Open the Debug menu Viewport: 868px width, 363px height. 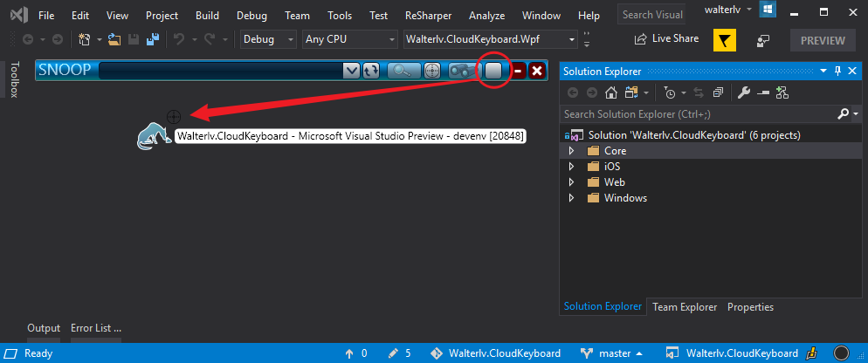point(251,16)
